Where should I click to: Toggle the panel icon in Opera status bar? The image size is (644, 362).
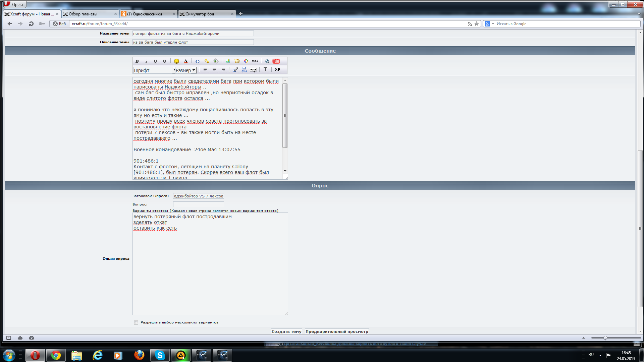(x=9, y=338)
